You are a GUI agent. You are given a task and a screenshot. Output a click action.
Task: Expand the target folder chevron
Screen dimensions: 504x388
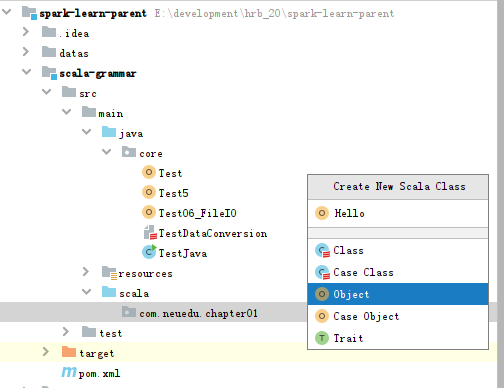coord(46,352)
